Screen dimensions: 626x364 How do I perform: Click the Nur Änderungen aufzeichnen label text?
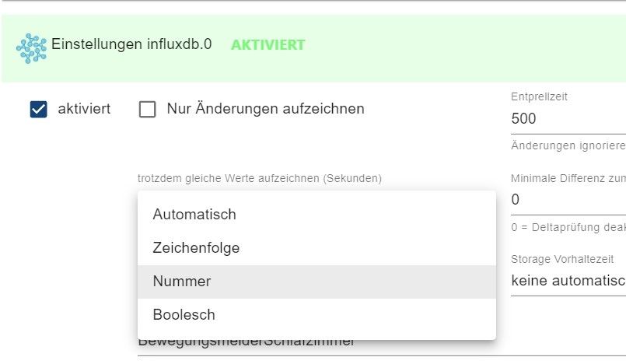pos(265,109)
